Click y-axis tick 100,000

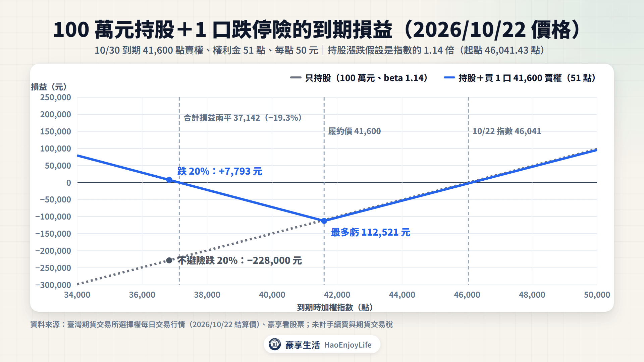pyautogui.click(x=56, y=148)
